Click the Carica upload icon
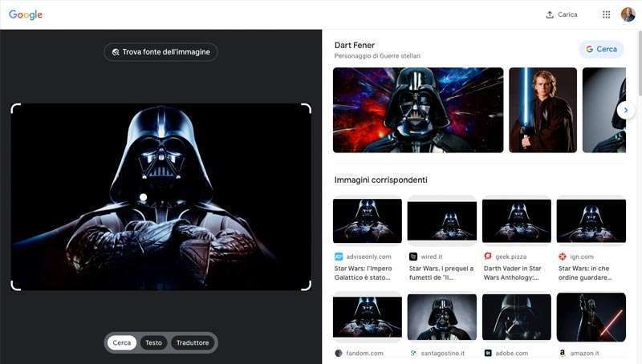This screenshot has height=364, width=642. point(550,14)
